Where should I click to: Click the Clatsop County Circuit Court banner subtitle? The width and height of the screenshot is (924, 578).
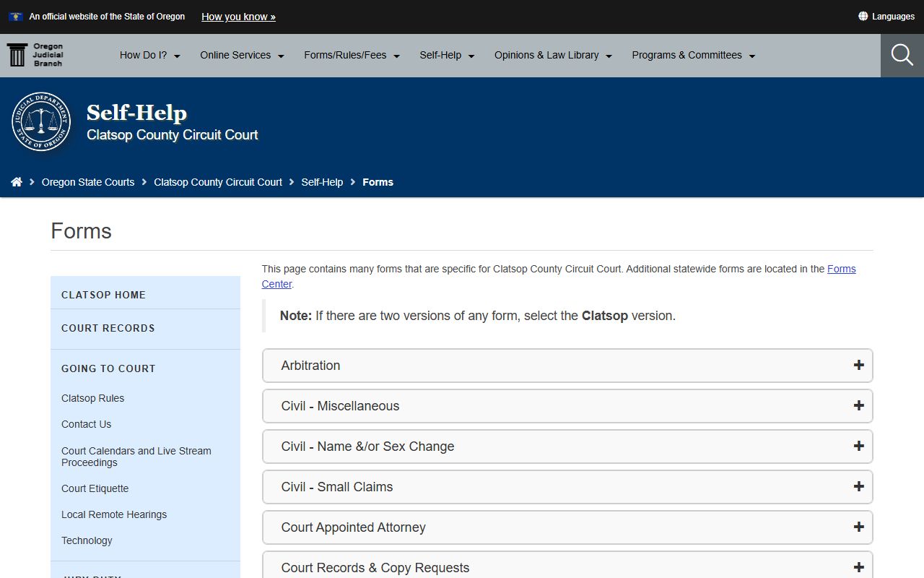point(172,135)
